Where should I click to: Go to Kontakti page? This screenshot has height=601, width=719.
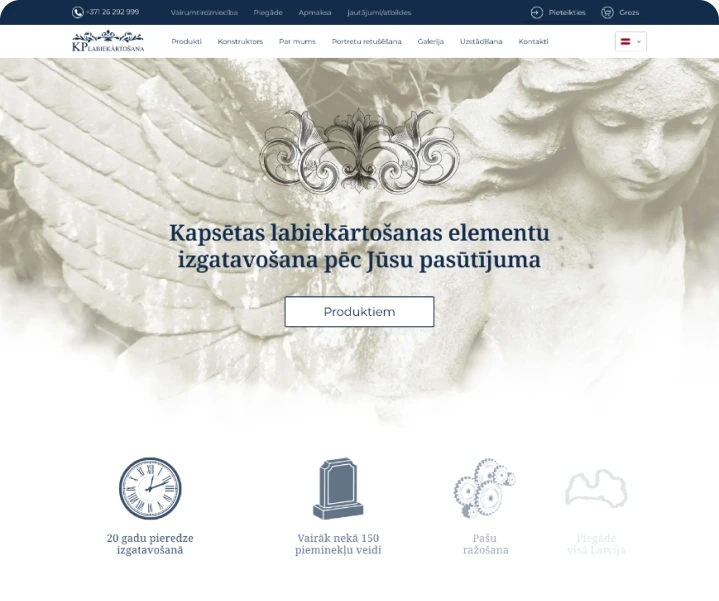click(533, 41)
